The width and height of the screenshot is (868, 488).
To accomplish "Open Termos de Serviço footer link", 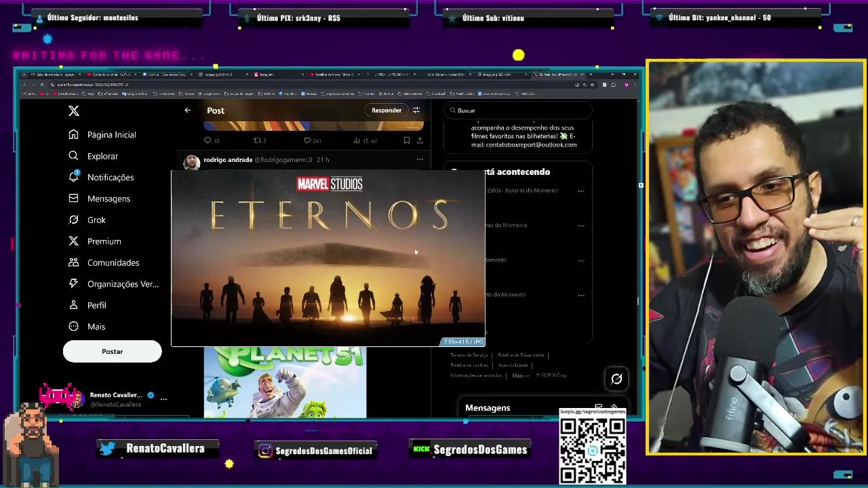I will (469, 355).
